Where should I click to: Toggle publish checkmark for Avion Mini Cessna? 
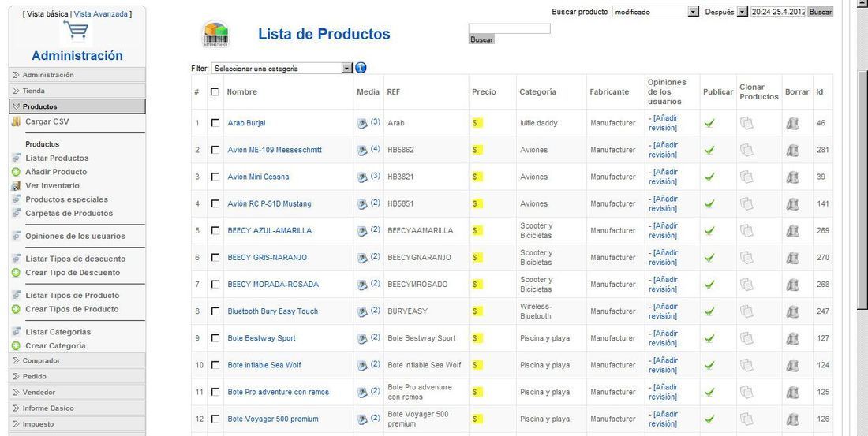(x=709, y=177)
